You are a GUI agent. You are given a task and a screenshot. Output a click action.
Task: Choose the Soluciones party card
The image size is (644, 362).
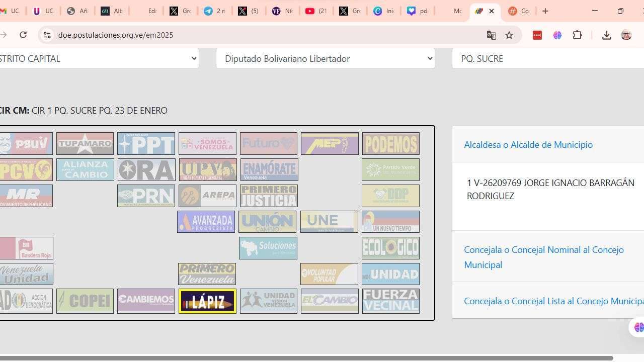click(x=268, y=248)
